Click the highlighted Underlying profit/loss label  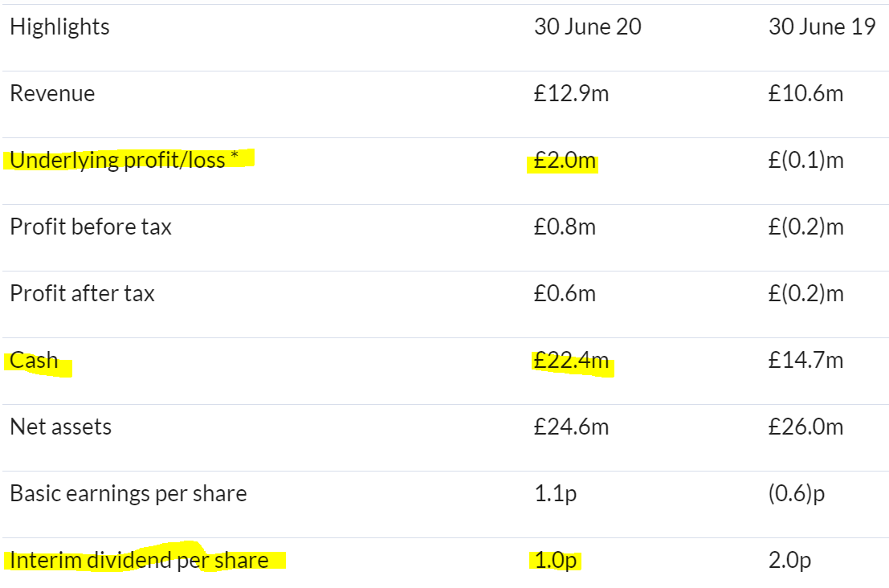(x=117, y=161)
